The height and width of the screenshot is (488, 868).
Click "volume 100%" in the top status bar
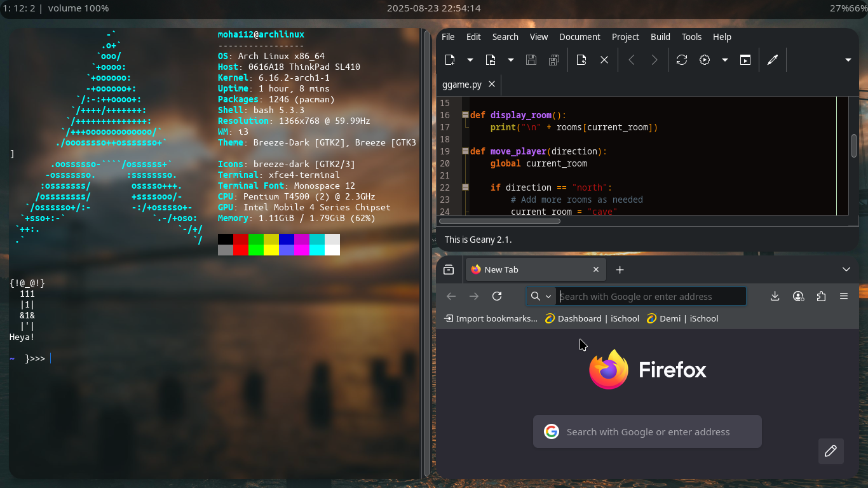(78, 8)
